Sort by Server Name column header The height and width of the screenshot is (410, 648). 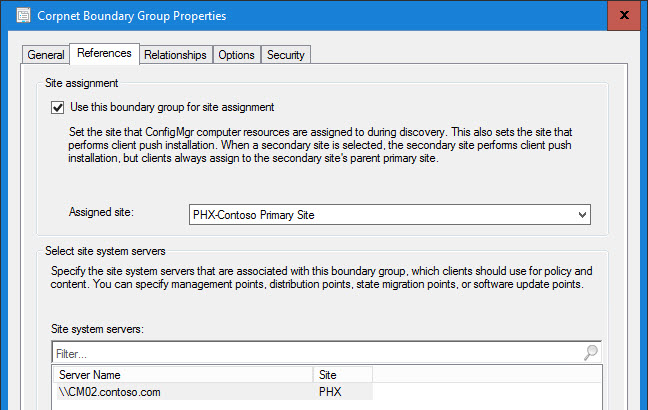pyautogui.click(x=180, y=373)
